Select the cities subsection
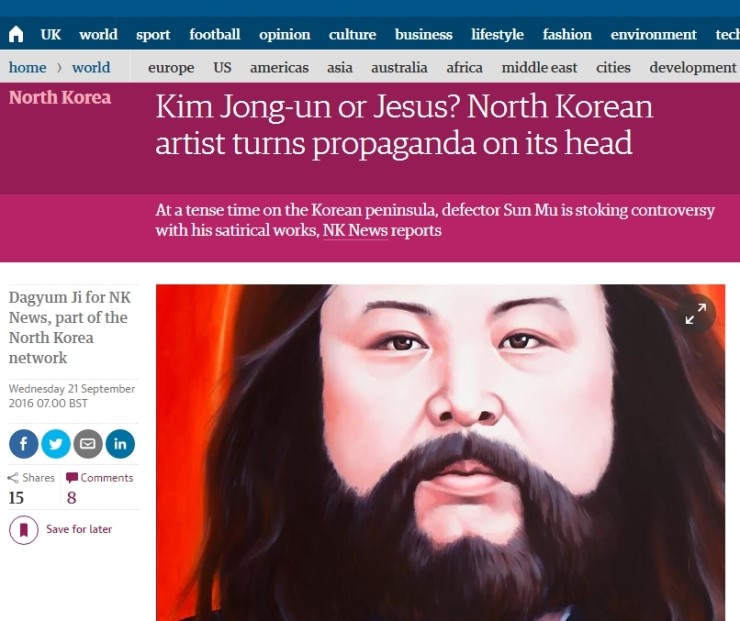This screenshot has width=740, height=621. (x=613, y=67)
